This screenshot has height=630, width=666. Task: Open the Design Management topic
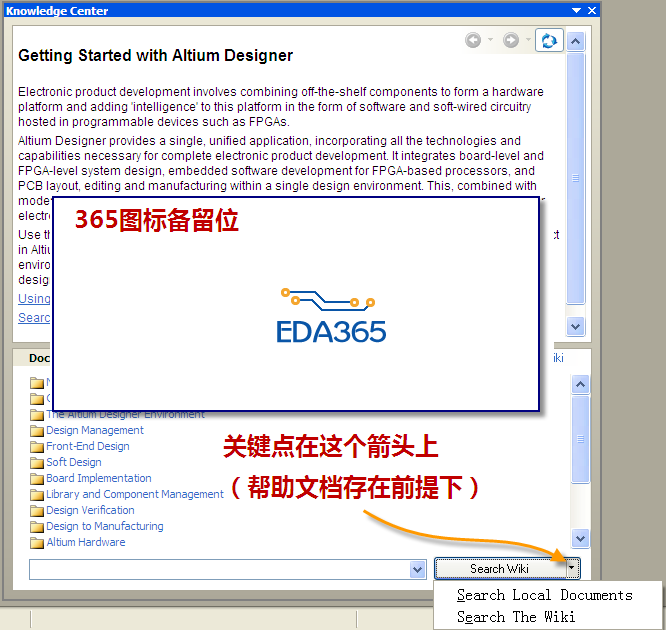(95, 430)
